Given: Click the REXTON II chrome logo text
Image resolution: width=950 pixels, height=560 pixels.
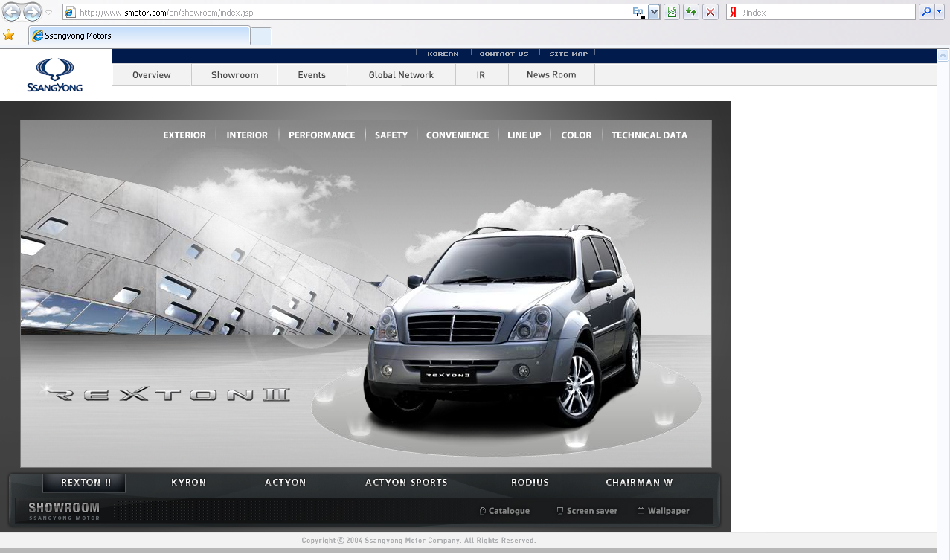Looking at the screenshot, I should (167, 394).
